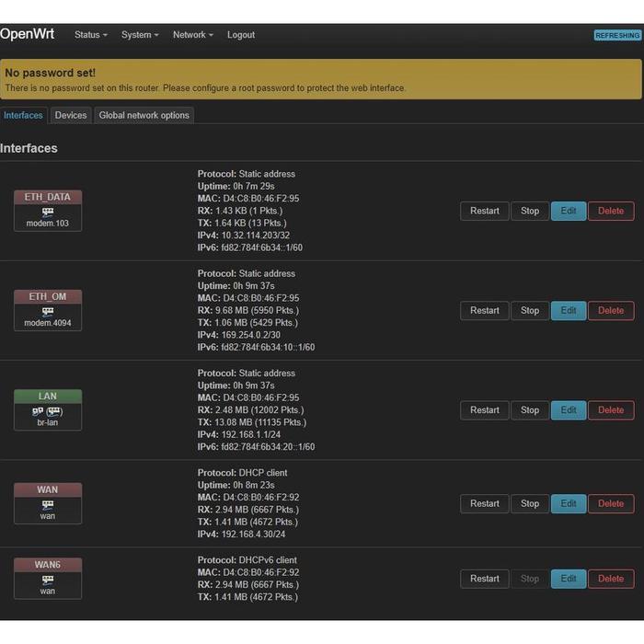Viewport: 644px width, 644px height.
Task: Open the Network dropdown menu
Action: click(192, 35)
